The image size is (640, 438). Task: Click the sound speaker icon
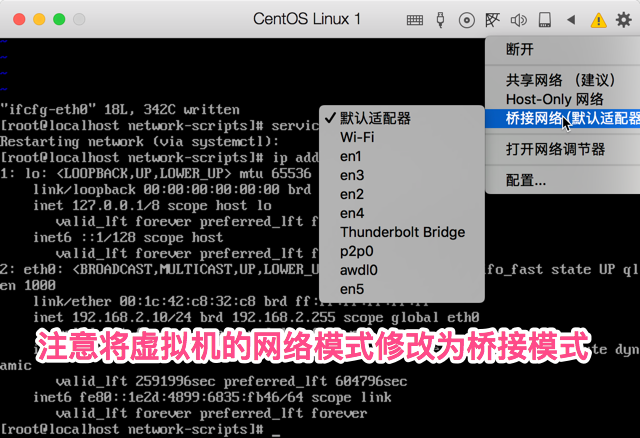tap(518, 20)
